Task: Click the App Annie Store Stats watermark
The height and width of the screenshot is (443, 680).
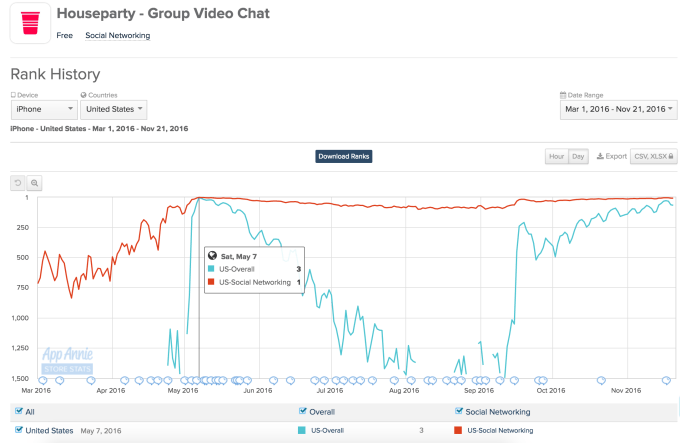Action: pos(68,359)
